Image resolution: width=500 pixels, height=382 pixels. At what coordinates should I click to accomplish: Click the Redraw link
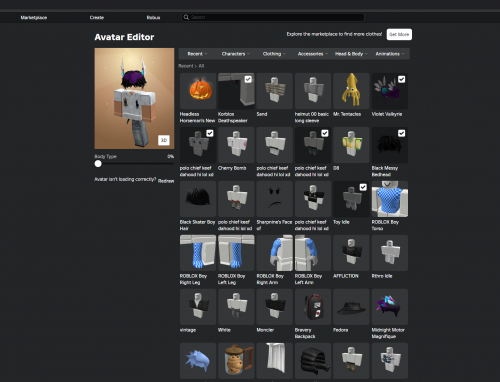166,181
